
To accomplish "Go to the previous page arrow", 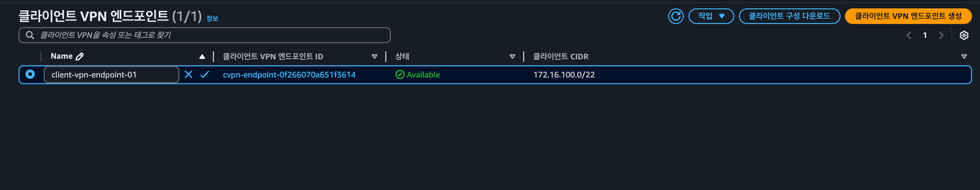I will [x=909, y=35].
